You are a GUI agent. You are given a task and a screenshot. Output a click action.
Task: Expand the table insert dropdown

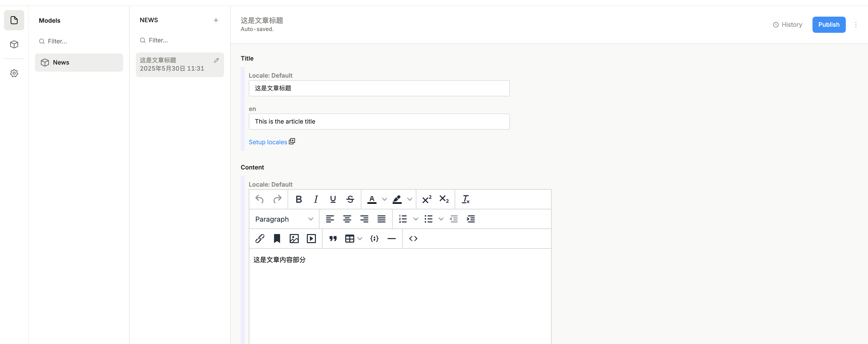click(x=360, y=239)
